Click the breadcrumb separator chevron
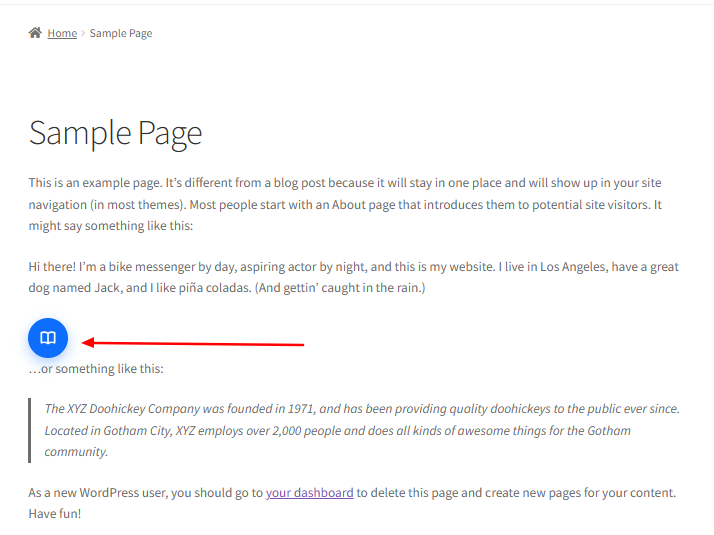 point(83,33)
